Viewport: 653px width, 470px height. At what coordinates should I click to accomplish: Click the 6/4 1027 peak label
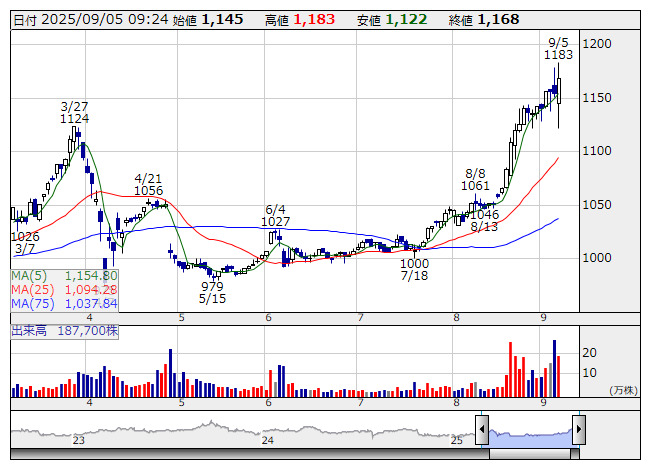click(x=276, y=215)
